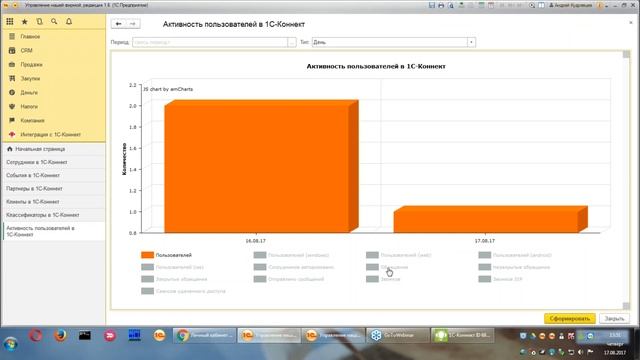This screenshot has height=360, width=640.
Task: Open the calendar icon in title bar
Action: tap(491, 5)
